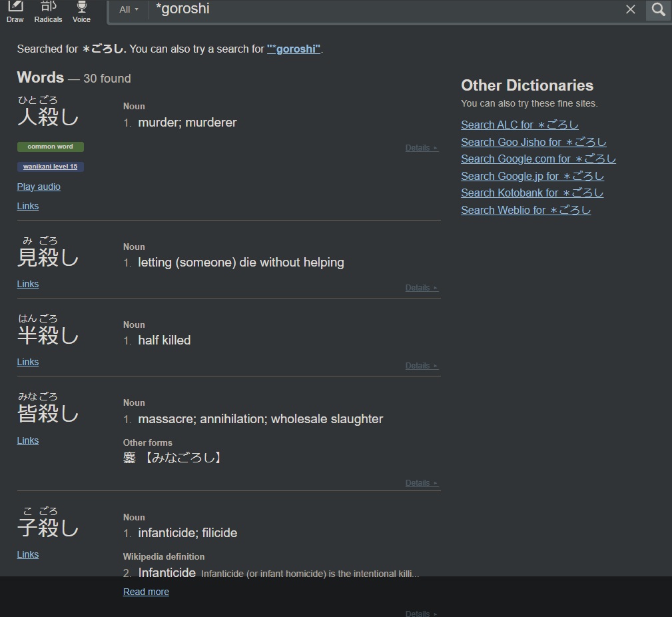The image size is (672, 617).
Task: Open the Radicals search tool
Action: (48, 11)
